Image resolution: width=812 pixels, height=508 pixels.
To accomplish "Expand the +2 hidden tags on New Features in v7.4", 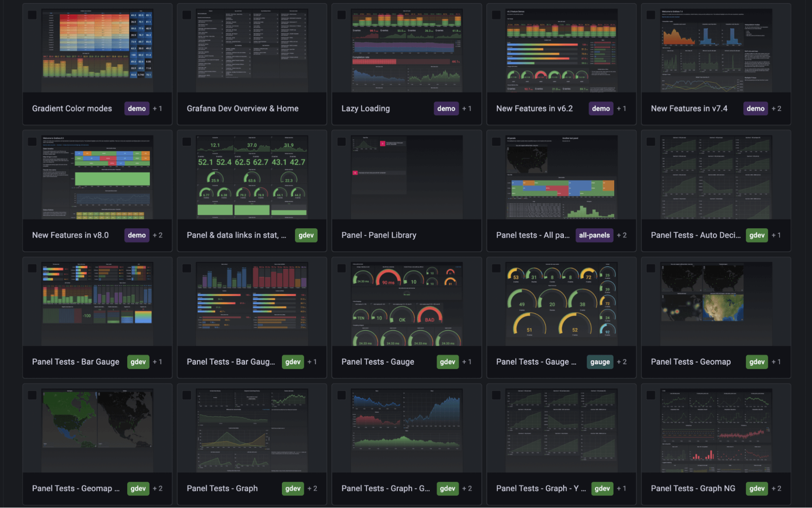I will (x=776, y=108).
